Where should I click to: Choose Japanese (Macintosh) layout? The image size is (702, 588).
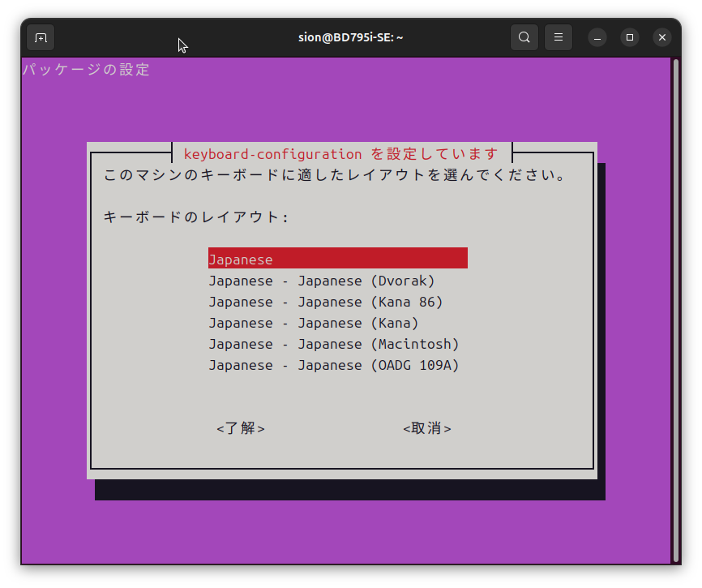click(334, 344)
